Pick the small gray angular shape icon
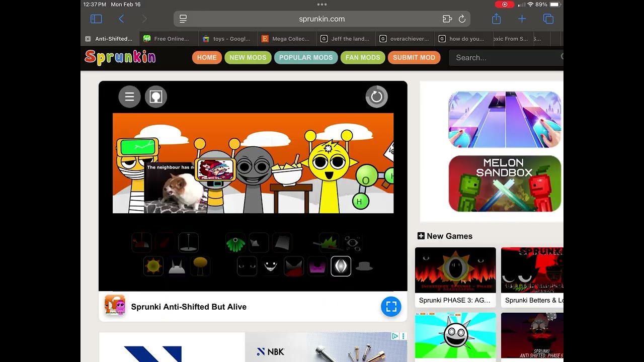Screen dimensions: 644x362 pyautogui.click(x=259, y=243)
